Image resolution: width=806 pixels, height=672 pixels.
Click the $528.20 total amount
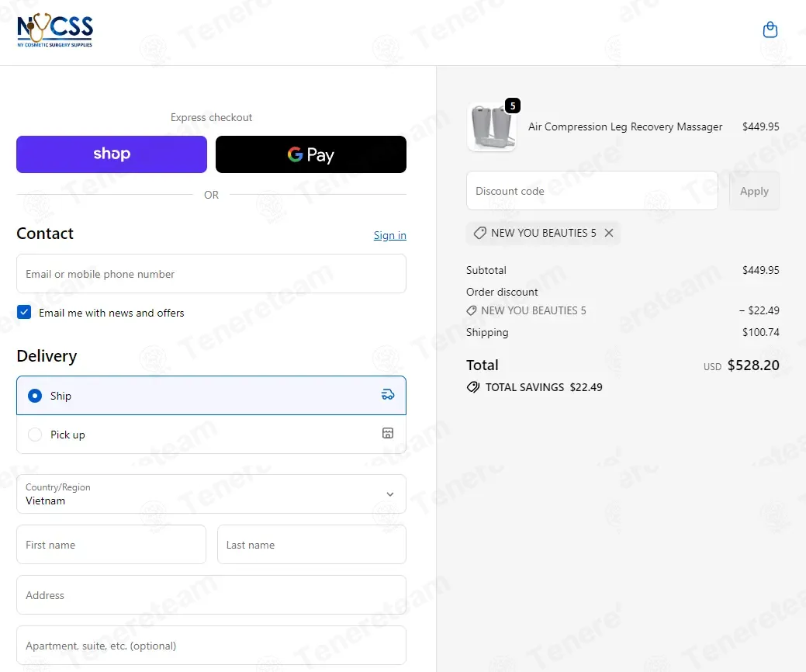tap(753, 365)
